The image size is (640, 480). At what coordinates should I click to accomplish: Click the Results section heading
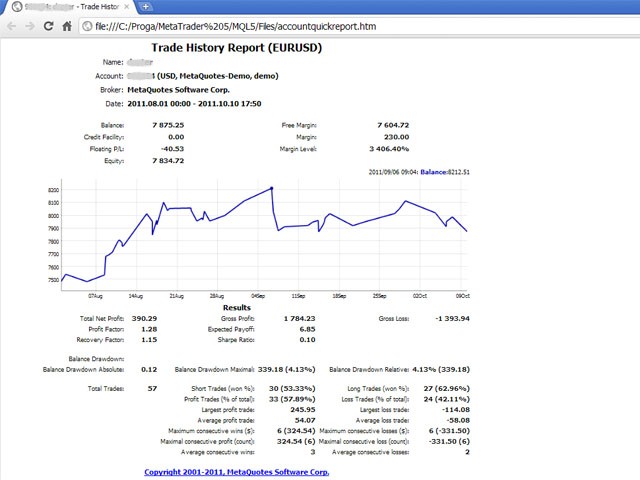236,307
